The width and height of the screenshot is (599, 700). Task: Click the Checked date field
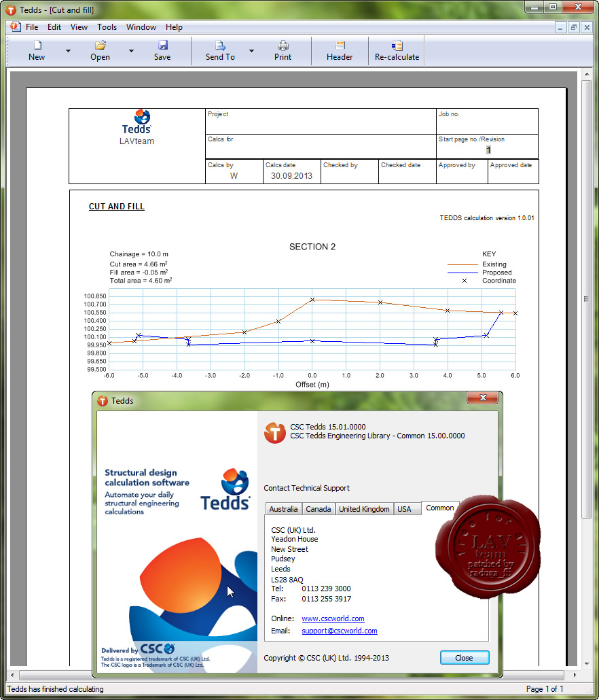point(407,171)
